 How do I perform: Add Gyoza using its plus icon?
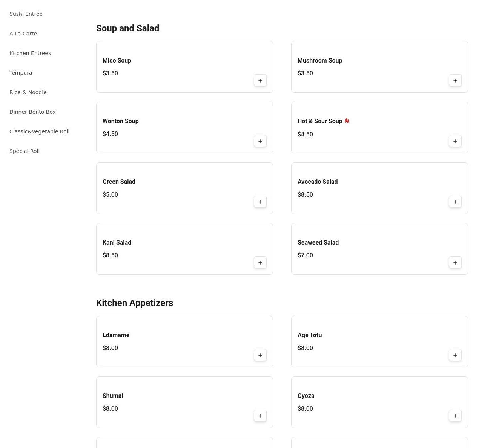[455, 416]
